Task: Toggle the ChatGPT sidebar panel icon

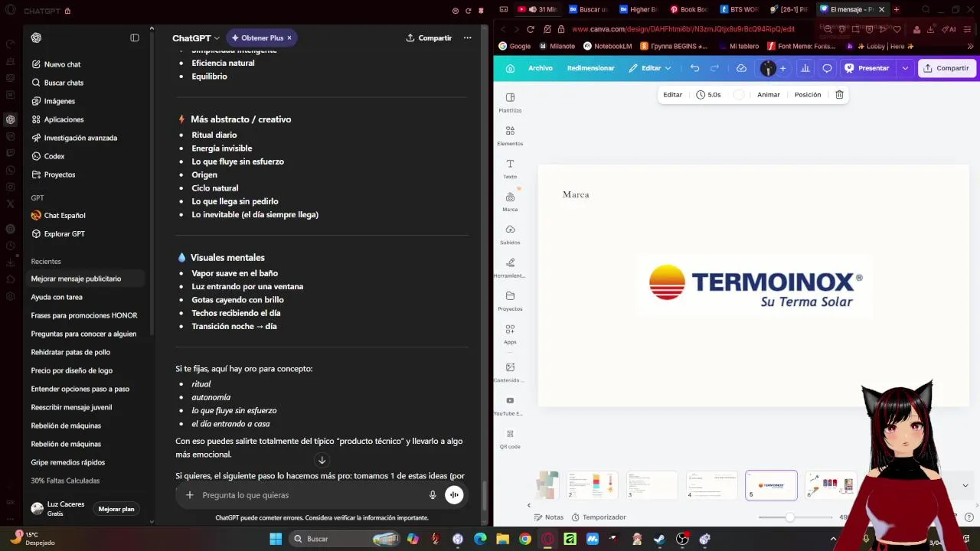Action: point(135,37)
